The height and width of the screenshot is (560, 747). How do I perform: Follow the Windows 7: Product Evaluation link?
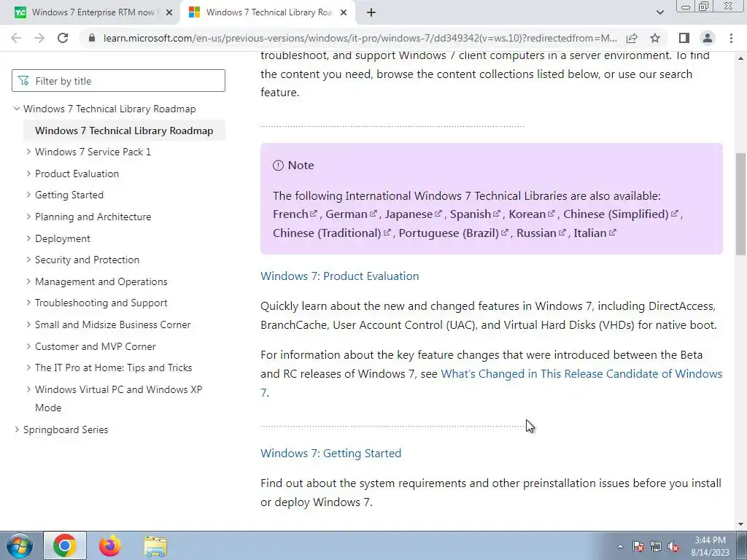click(340, 276)
